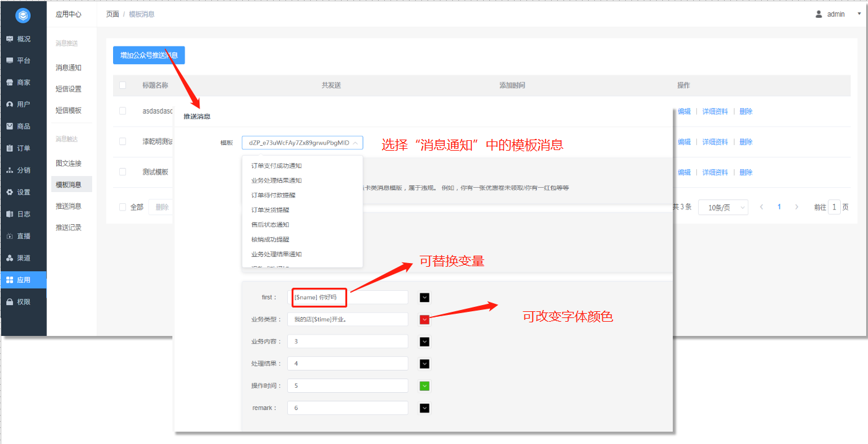The width and height of the screenshot is (868, 444).
Task: Open 应用 apps grid icon
Action: pyautogui.click(x=10, y=280)
